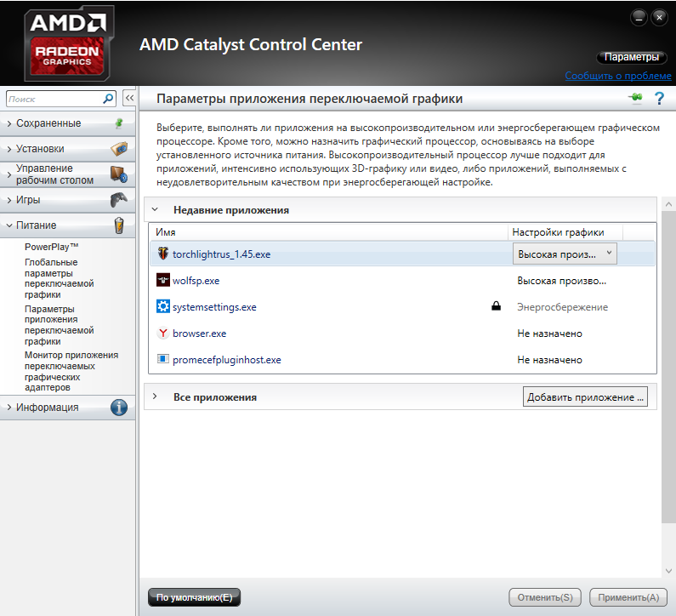Click the Установки presets icon

click(119, 149)
